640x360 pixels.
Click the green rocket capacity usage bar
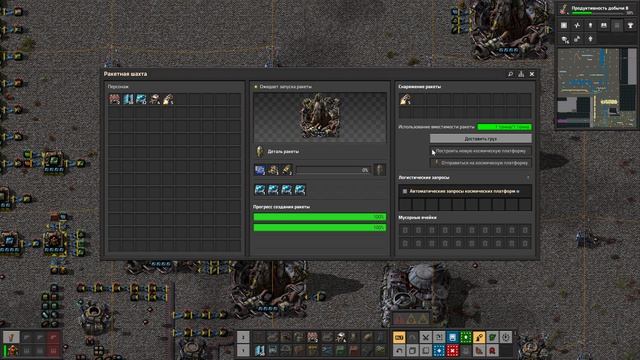504,127
